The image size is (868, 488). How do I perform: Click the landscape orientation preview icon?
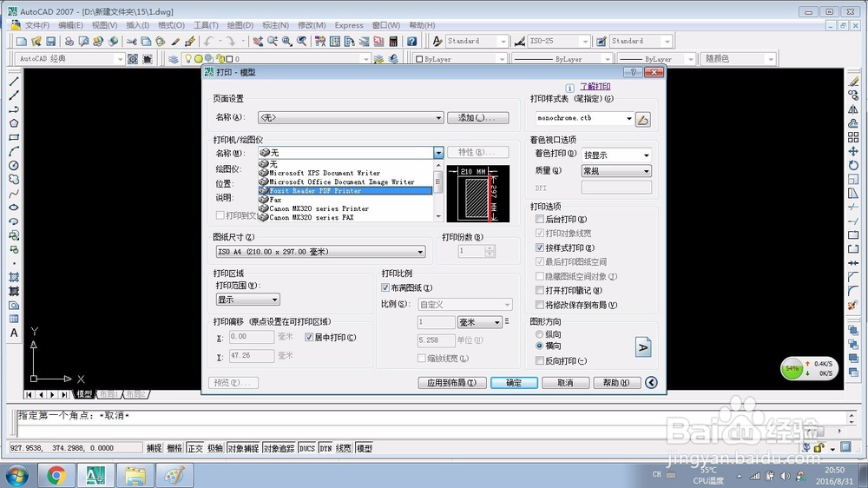point(642,347)
